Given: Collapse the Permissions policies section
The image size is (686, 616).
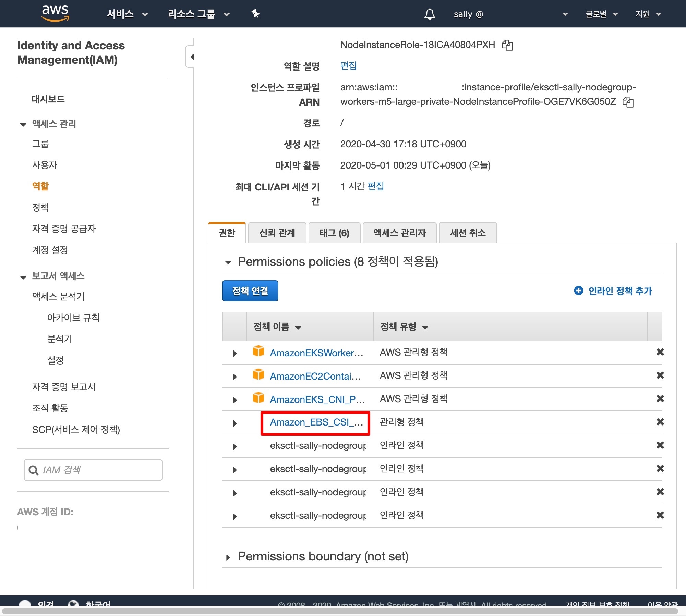Looking at the screenshot, I should point(228,262).
